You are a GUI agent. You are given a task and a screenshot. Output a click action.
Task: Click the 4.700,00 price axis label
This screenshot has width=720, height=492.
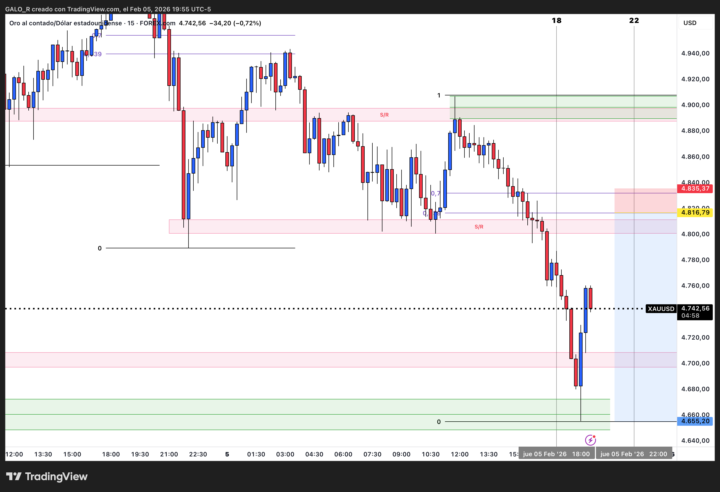pyautogui.click(x=695, y=363)
